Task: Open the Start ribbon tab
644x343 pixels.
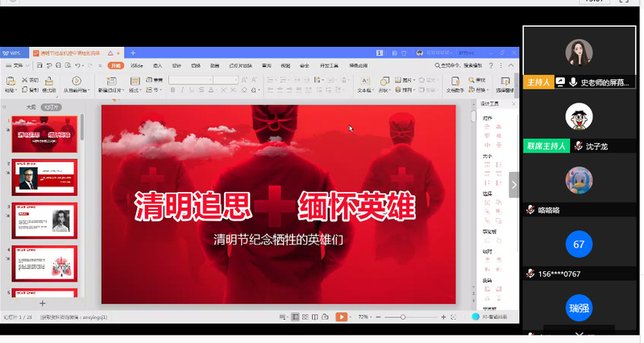Action: [116, 65]
